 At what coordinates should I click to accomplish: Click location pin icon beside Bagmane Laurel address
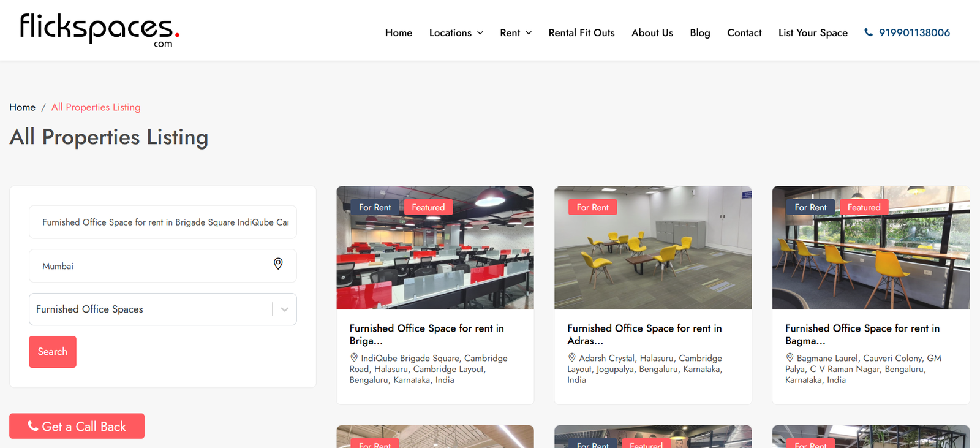(790, 357)
